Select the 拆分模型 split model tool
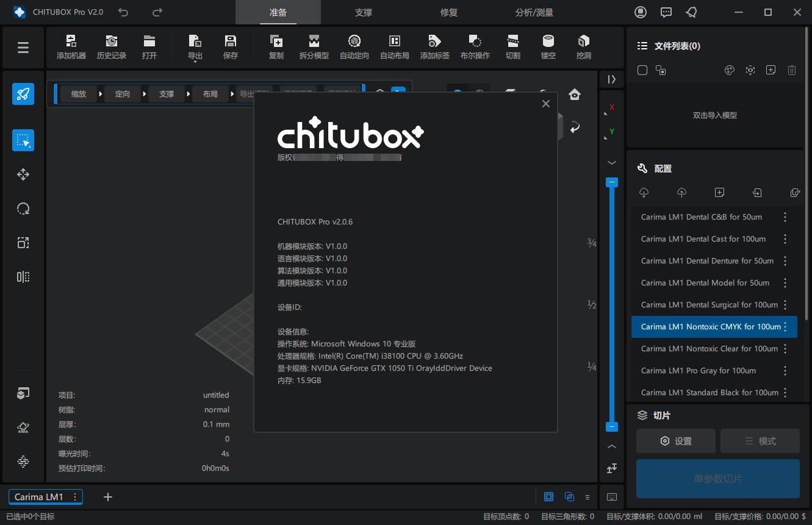 314,47
